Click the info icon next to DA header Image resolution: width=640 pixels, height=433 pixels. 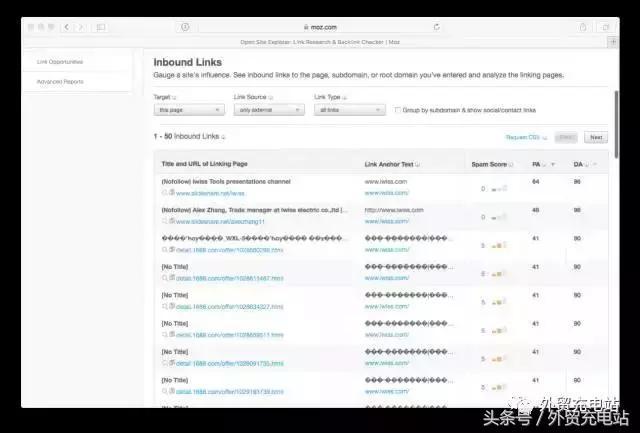pyautogui.click(x=587, y=164)
